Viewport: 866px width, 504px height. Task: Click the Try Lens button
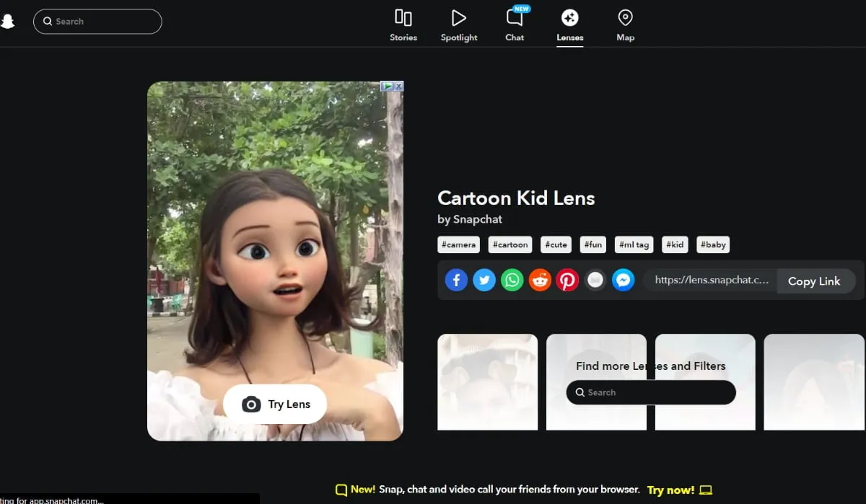coord(275,404)
